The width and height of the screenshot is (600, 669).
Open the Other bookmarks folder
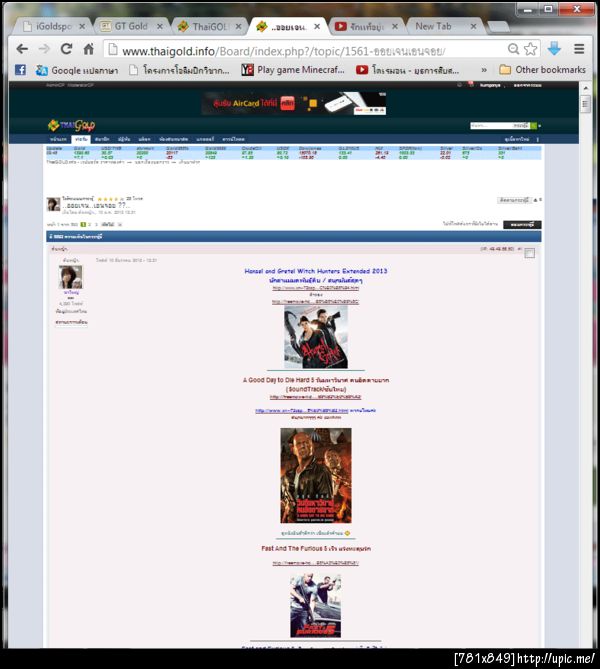(542, 70)
